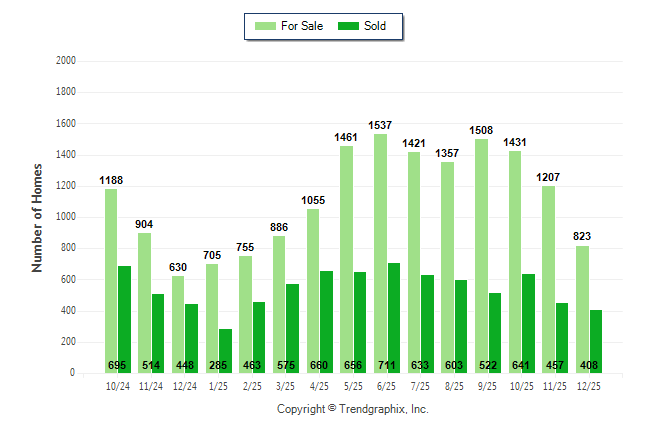Click the 8/25 x-axis month label
The width and height of the screenshot is (646, 434).
pos(454,386)
